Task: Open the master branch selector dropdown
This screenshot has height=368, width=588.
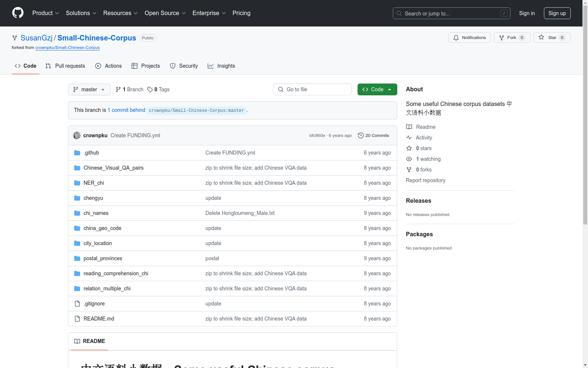Action: 89,89
